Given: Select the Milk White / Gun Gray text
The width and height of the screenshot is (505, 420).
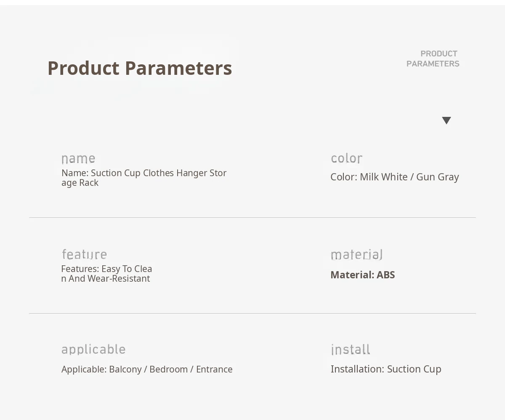Looking at the screenshot, I should pyautogui.click(x=395, y=177).
